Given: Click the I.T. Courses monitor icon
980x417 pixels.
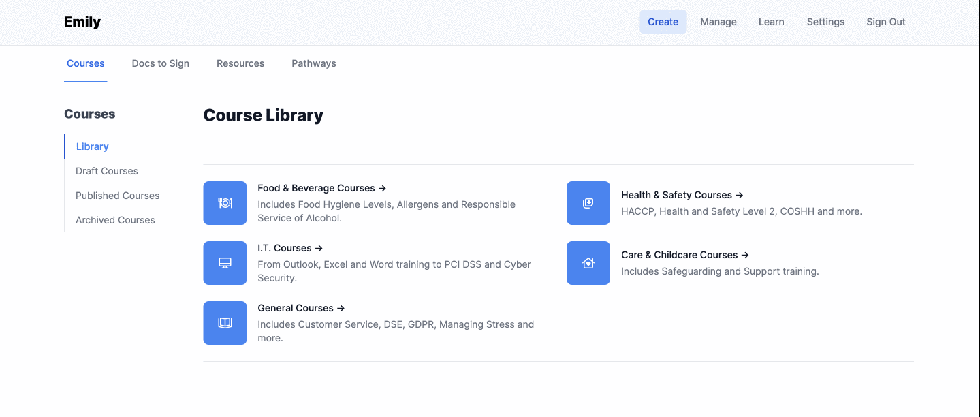Looking at the screenshot, I should tap(225, 263).
